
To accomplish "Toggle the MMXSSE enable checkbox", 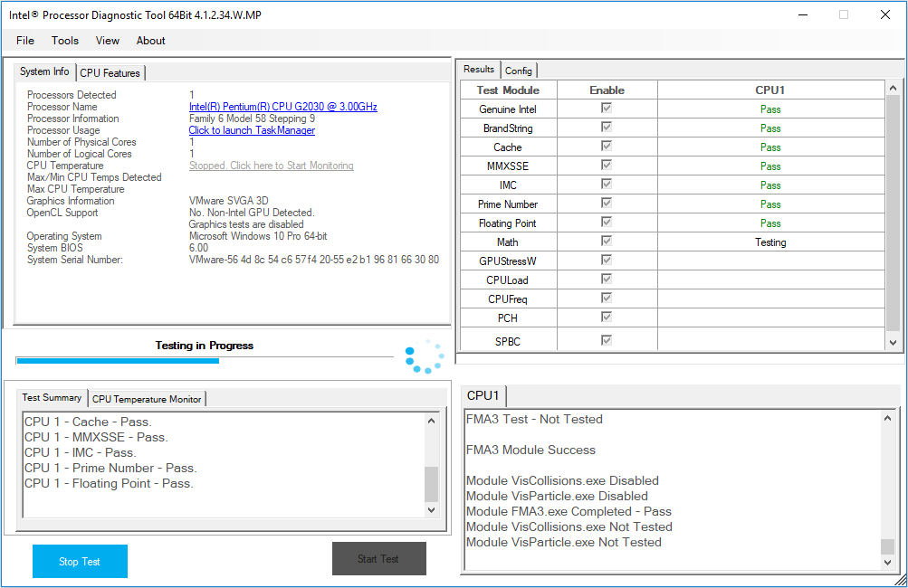I will click(x=607, y=166).
